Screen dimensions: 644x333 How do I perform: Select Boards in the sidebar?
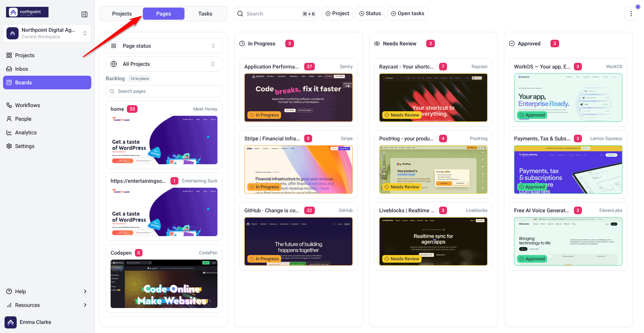(x=47, y=82)
